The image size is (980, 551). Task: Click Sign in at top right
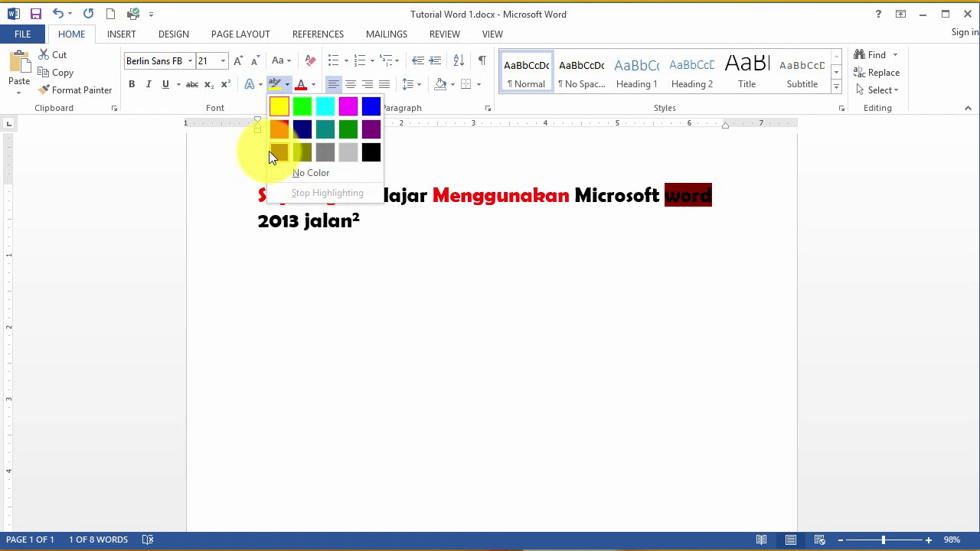(x=965, y=32)
